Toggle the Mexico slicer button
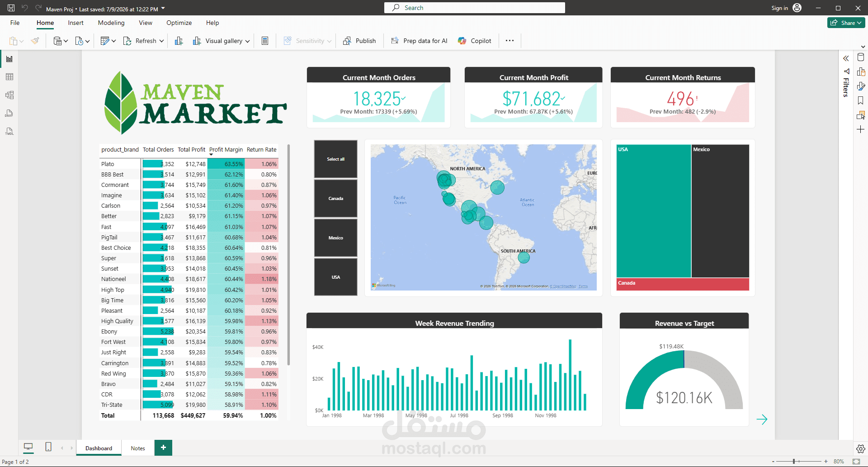Viewport: 868px width, 467px height. 335,238
